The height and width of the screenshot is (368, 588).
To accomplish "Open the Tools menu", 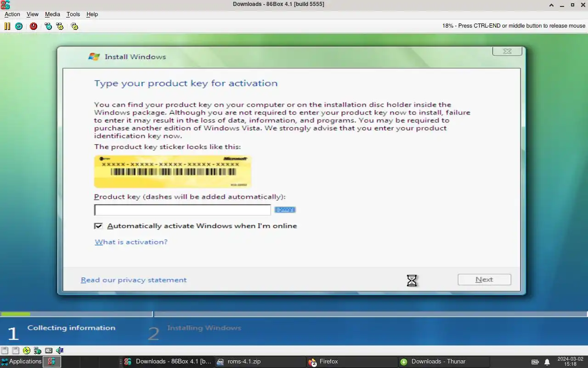I will (73, 14).
